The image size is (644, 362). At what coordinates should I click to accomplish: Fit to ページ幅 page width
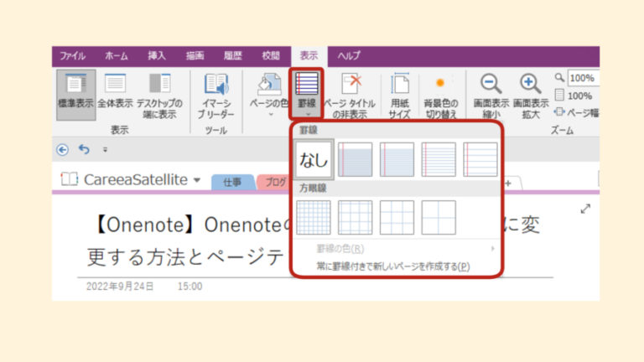tap(577, 112)
